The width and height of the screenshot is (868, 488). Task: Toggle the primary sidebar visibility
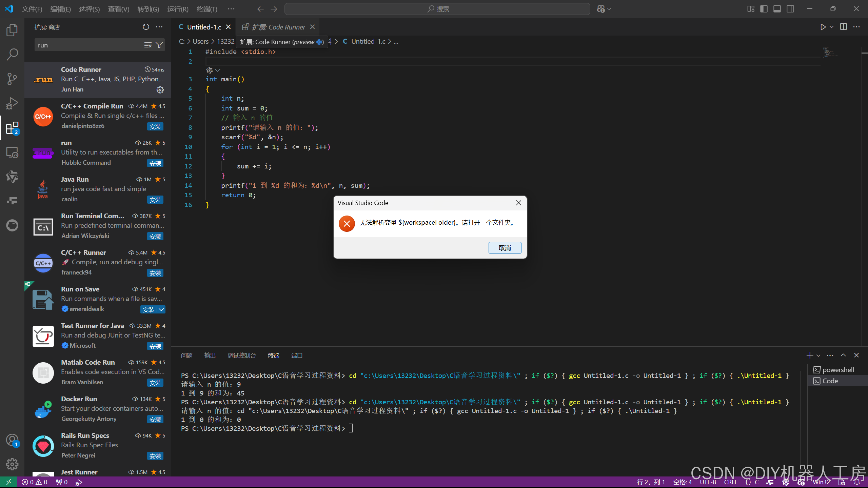click(x=764, y=9)
